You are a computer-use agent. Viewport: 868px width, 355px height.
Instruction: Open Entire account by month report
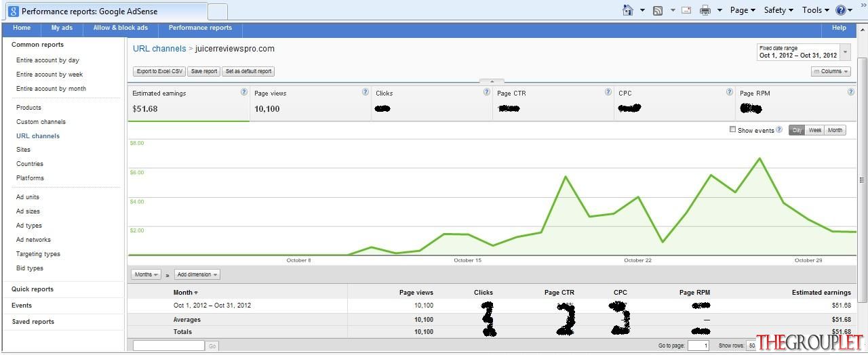tap(51, 89)
